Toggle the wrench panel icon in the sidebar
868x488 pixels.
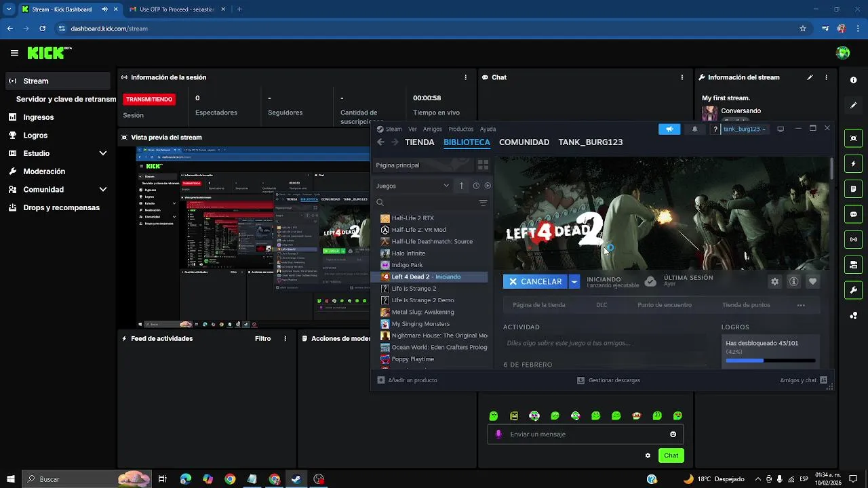853,289
